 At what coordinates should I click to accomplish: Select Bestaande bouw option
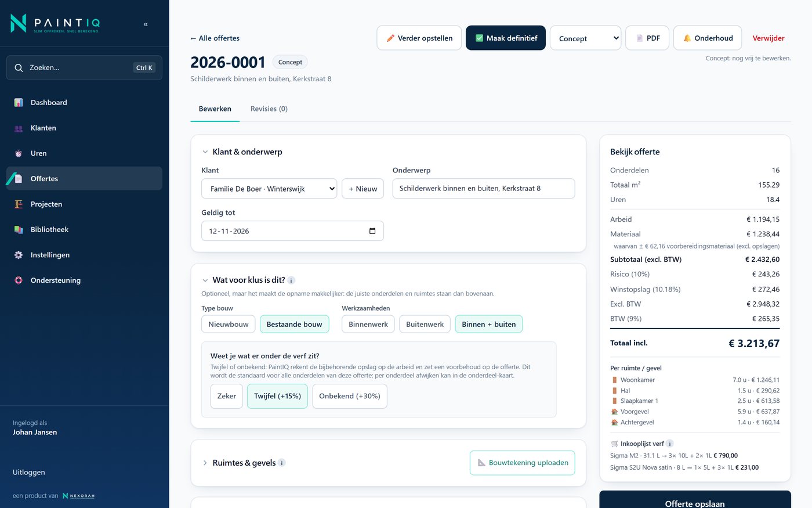pyautogui.click(x=295, y=324)
